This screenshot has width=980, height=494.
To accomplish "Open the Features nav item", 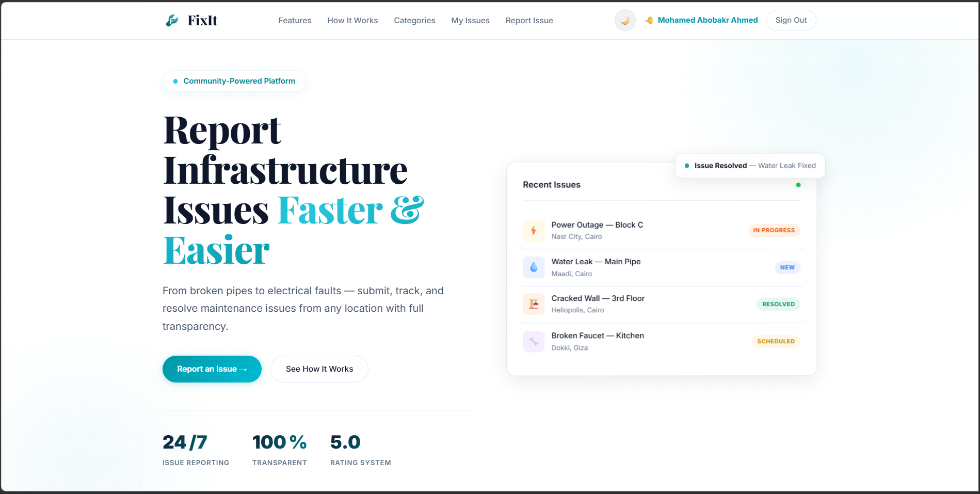I will coord(295,21).
